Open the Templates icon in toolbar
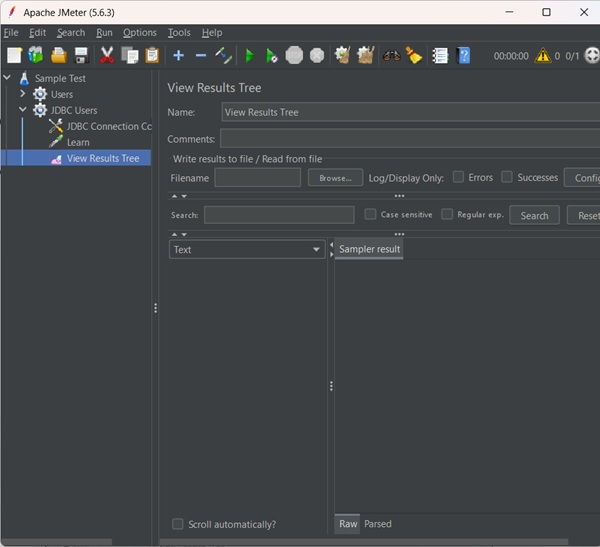Image resolution: width=600 pixels, height=547 pixels. pos(36,56)
